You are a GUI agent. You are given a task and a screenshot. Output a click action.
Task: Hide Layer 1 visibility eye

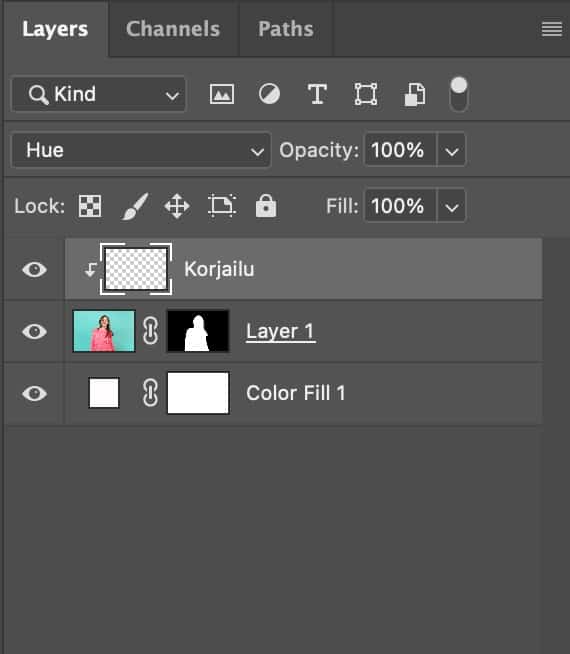click(x=34, y=332)
